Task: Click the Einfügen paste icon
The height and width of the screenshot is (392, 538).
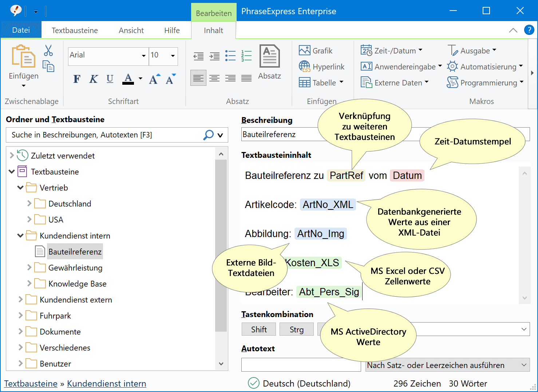Action: coord(23,56)
